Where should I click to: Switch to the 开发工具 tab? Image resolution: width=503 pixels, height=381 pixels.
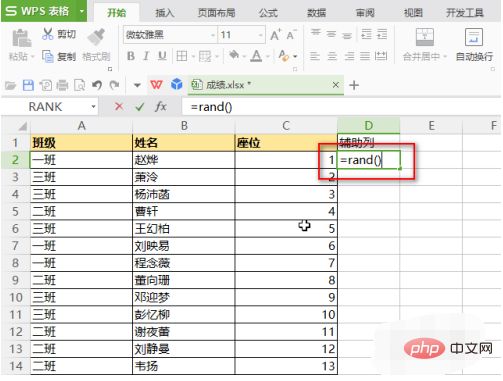tap(465, 13)
